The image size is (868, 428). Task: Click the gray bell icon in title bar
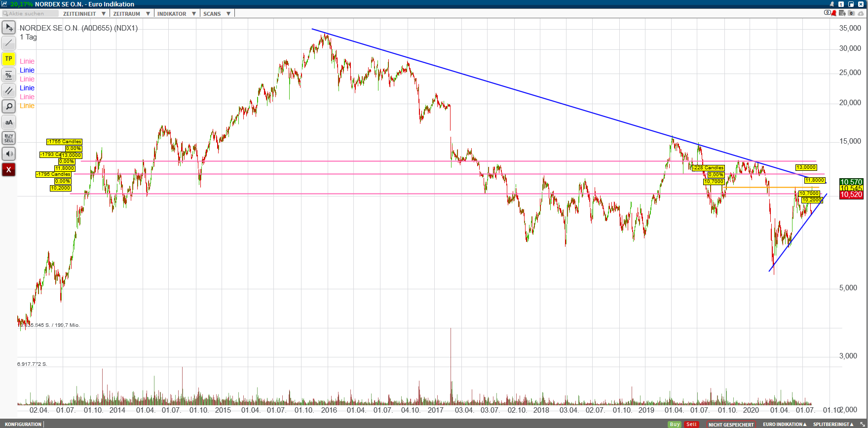832,4
